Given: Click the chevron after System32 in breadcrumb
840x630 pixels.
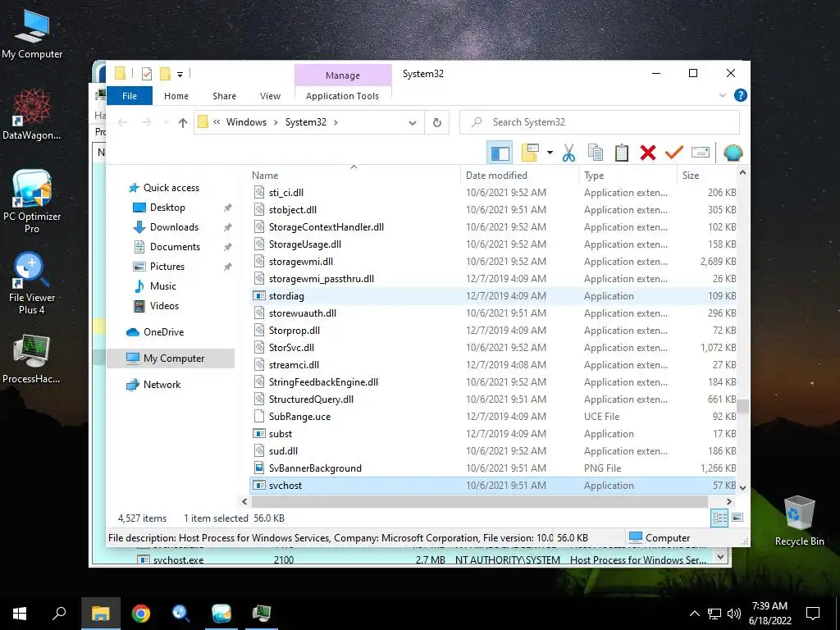Looking at the screenshot, I should point(336,123).
